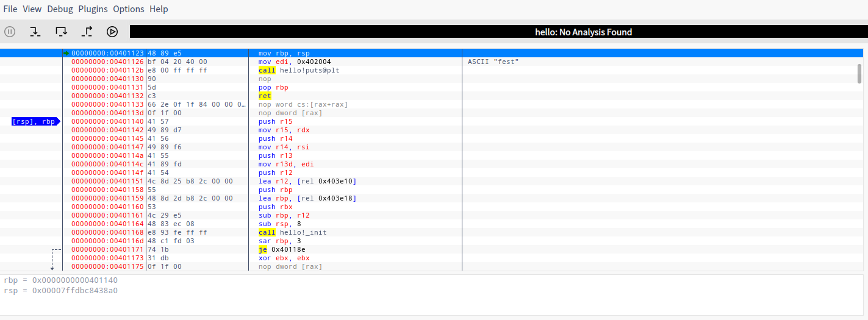Click "lea r12, [rel 0x403e10]" instruction

click(x=307, y=181)
